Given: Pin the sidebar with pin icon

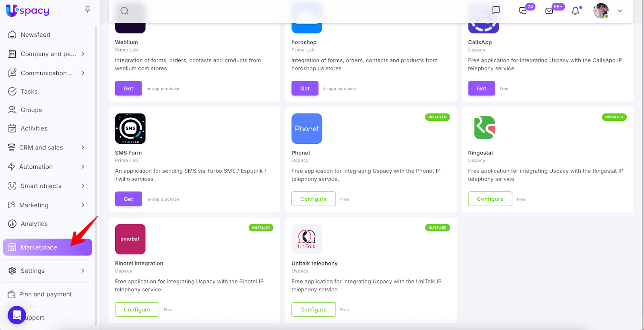Looking at the screenshot, I should (87, 9).
